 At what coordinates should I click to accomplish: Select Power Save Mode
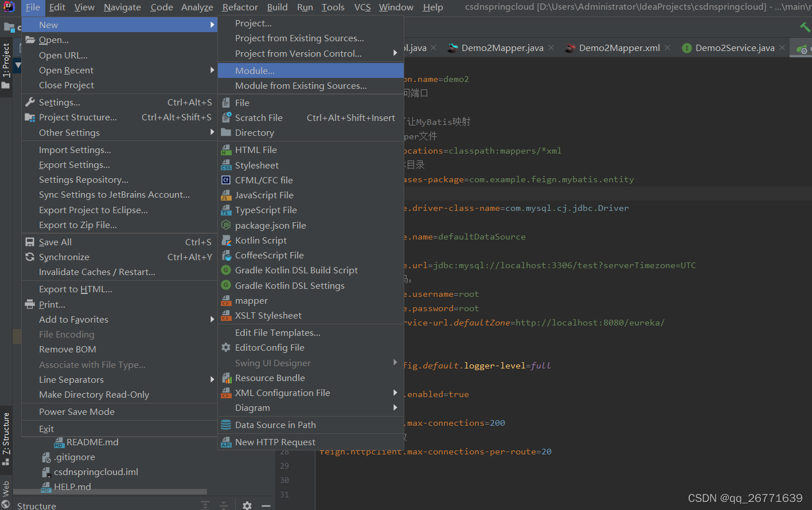119,411
